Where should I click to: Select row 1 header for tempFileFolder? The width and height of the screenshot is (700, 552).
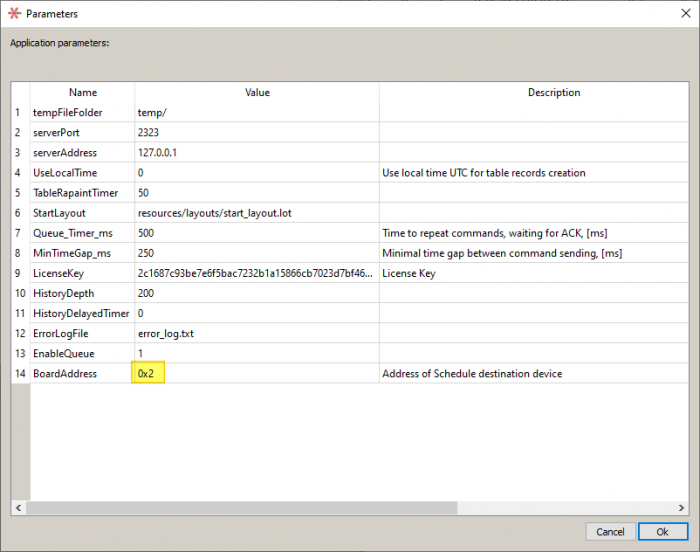tap(20, 112)
